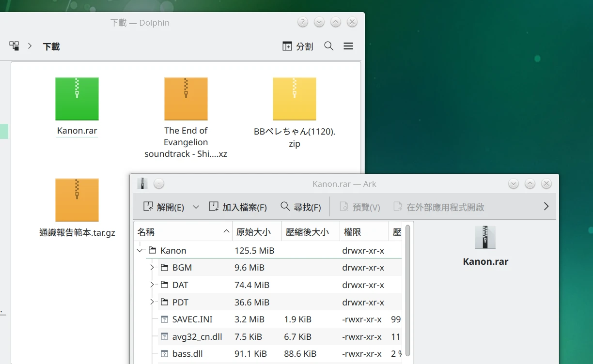Collapse the Kanon folder tree
Viewport: 593px width, 364px height.
[x=140, y=251]
